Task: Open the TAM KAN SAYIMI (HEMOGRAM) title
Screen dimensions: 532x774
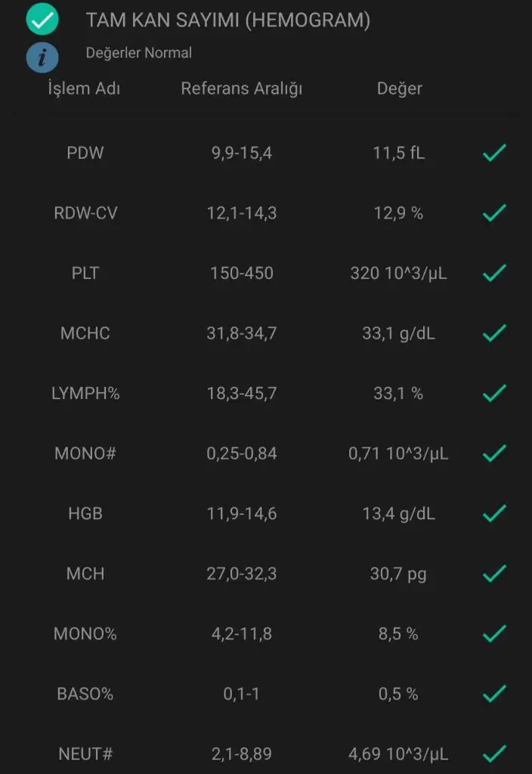Action: click(x=228, y=20)
